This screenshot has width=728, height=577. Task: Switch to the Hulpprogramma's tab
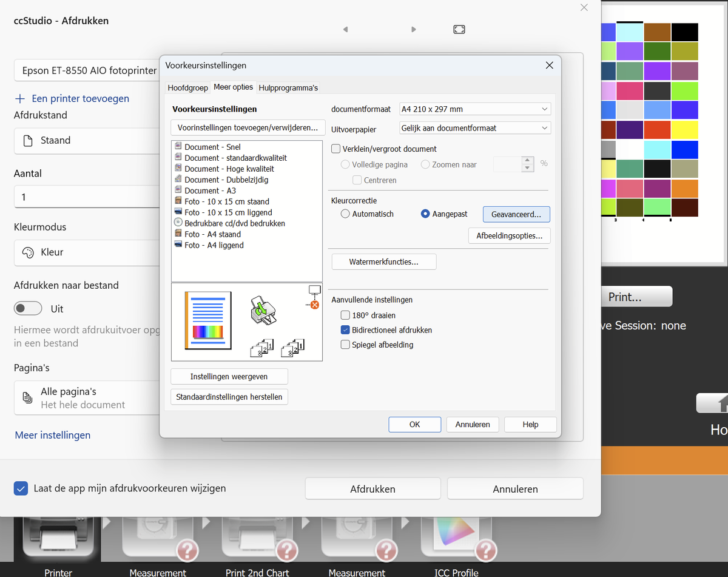point(288,87)
